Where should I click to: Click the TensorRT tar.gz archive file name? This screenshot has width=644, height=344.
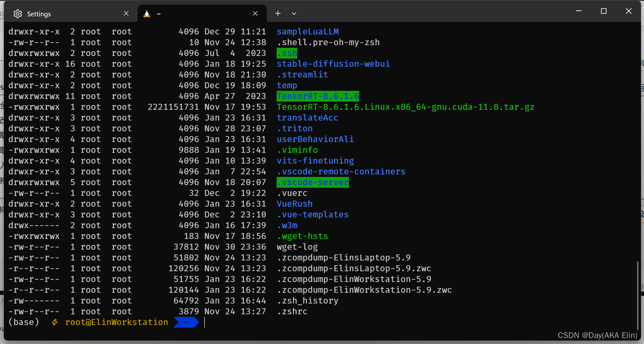pyautogui.click(x=406, y=107)
